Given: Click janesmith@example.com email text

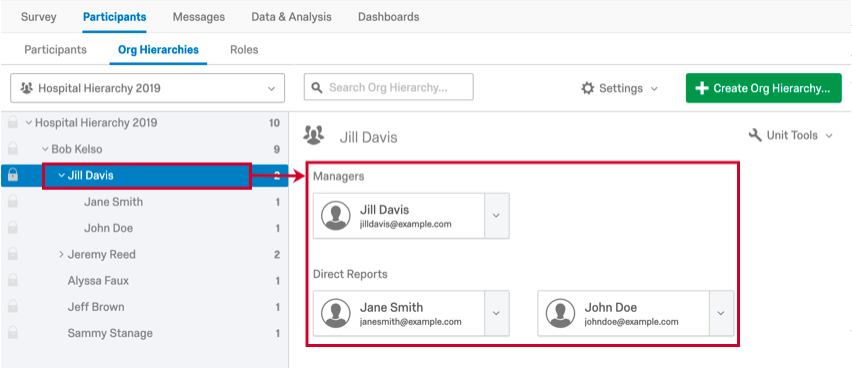Looking at the screenshot, I should 411,322.
